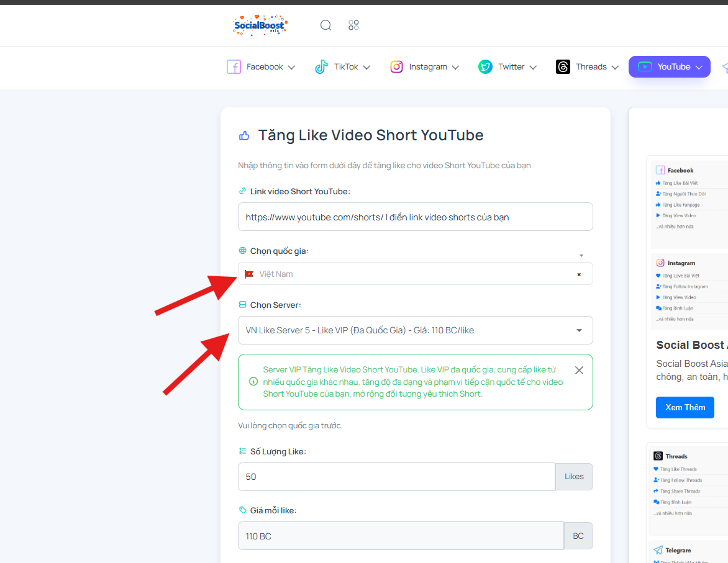
Task: Open the TikTok navigation menu
Action: pos(343,67)
